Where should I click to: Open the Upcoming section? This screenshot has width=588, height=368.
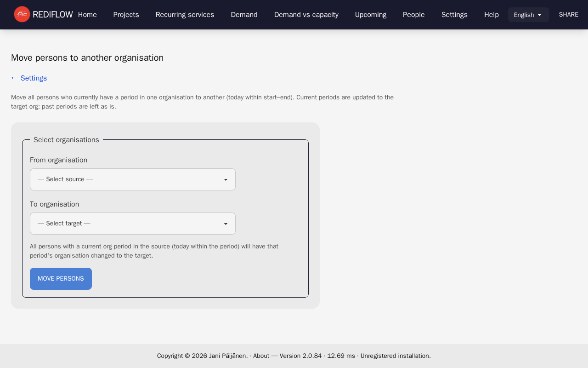click(x=370, y=15)
